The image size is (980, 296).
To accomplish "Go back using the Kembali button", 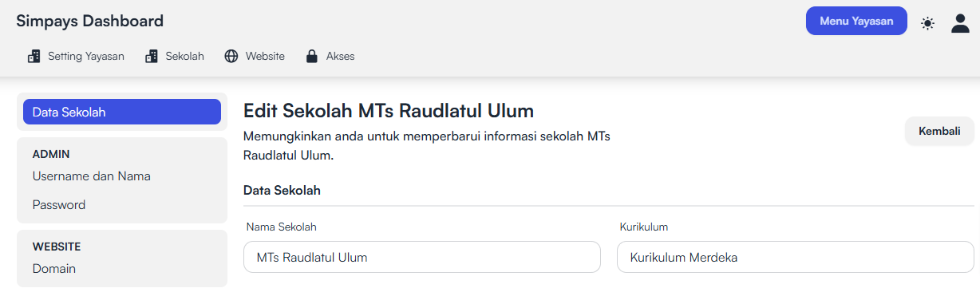I will click(939, 131).
